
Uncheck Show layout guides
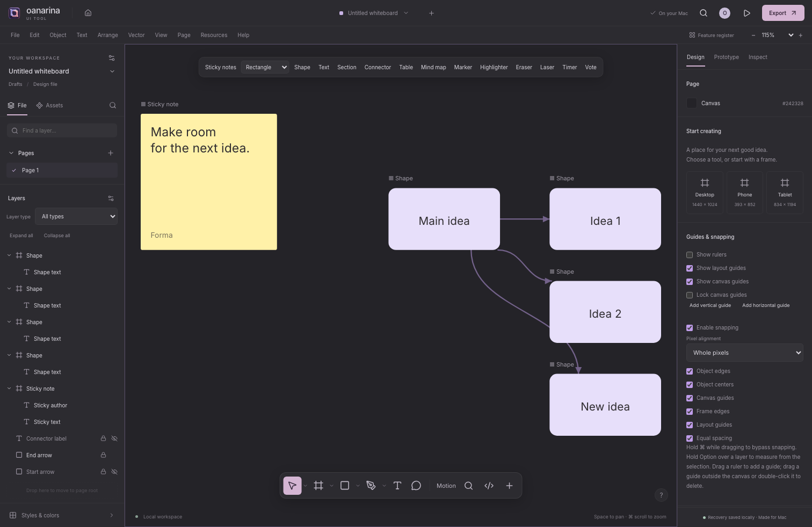click(x=690, y=268)
